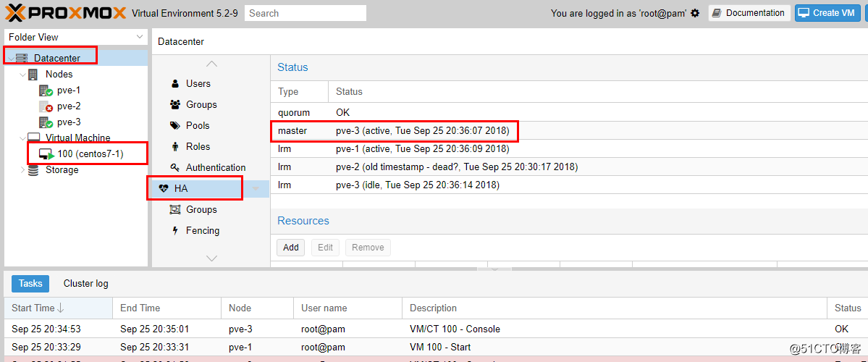Click the Nodes building icon
Screen dimensions: 868x362
[33, 74]
